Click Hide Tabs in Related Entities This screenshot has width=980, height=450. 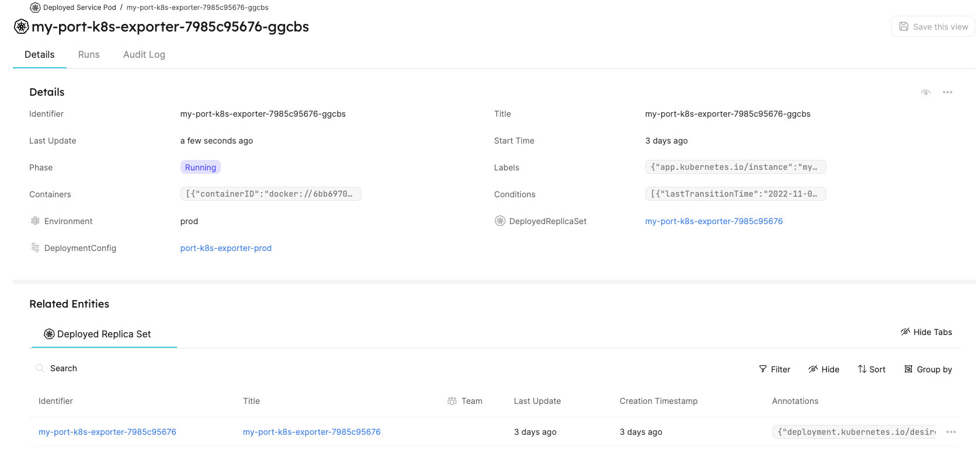926,332
